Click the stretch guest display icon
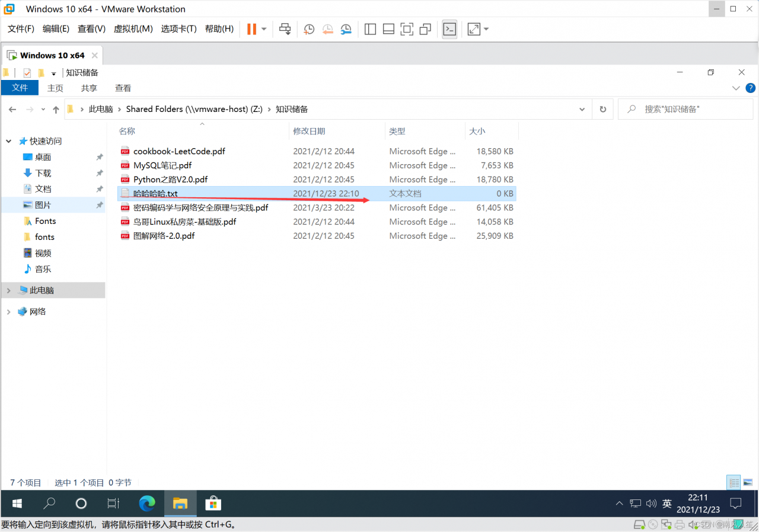The image size is (759, 532). [474, 29]
